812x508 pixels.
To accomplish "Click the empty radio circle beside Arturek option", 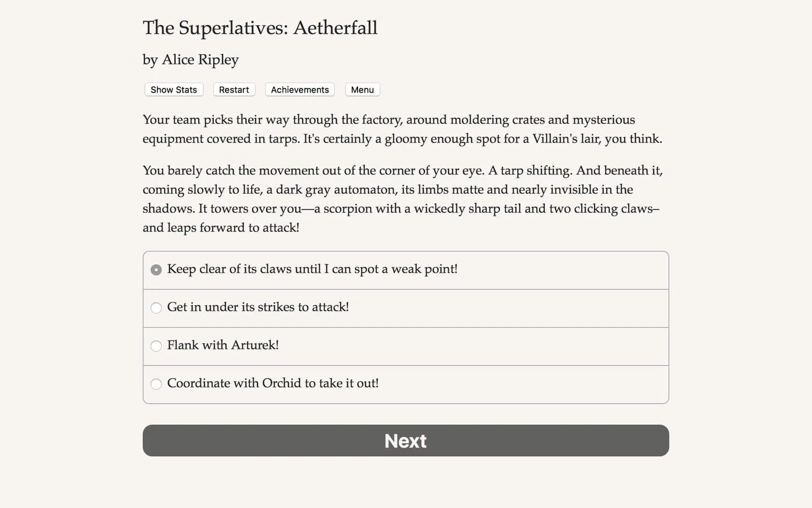I will click(x=156, y=346).
